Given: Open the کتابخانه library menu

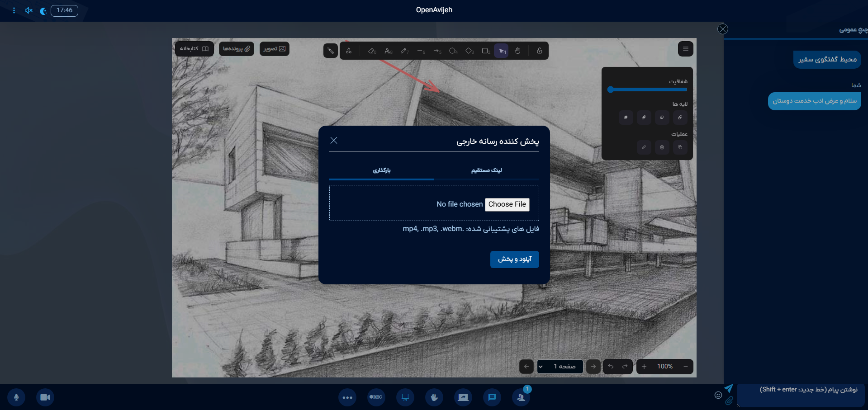Looking at the screenshot, I should point(194,49).
